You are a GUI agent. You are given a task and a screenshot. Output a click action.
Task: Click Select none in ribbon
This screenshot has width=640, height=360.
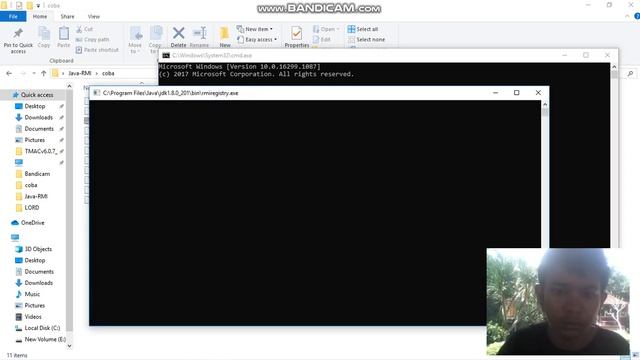pyautogui.click(x=367, y=40)
